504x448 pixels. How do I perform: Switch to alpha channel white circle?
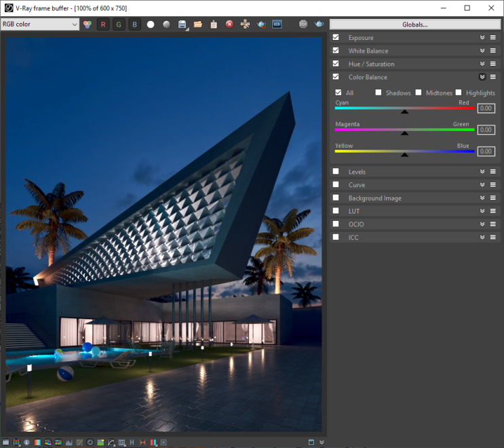tap(151, 24)
